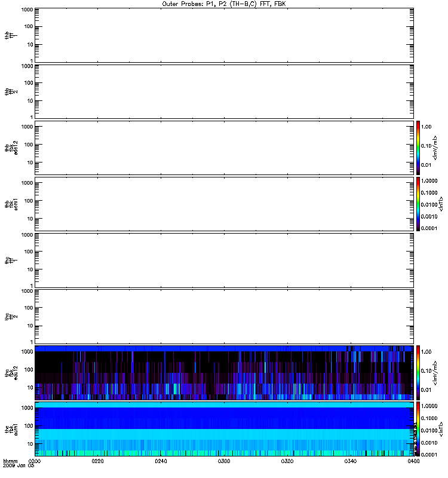The height and width of the screenshot is (478, 448).
Task: Click the thc fbk edc12 spectrogram panel
Action: coord(225,372)
